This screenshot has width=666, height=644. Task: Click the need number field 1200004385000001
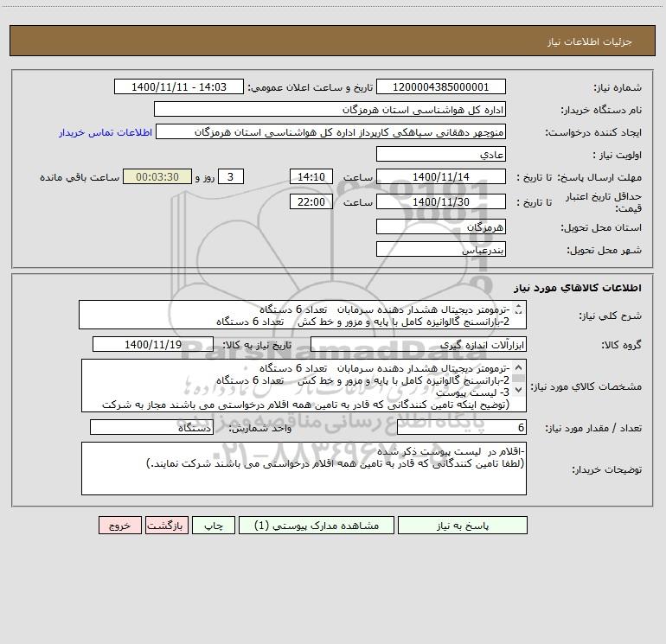point(441,86)
